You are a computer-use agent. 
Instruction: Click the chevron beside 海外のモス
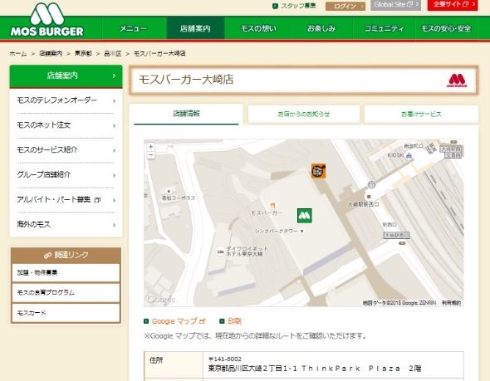click(x=114, y=225)
